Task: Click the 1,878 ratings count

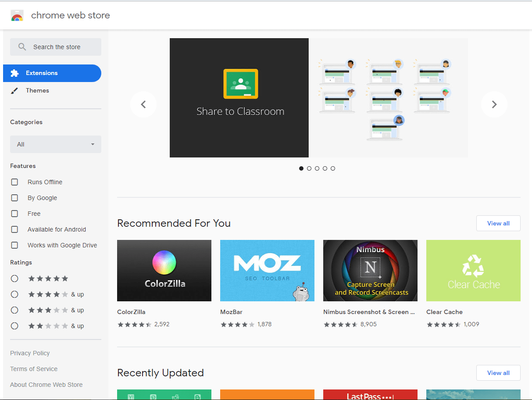Action: tap(264, 325)
